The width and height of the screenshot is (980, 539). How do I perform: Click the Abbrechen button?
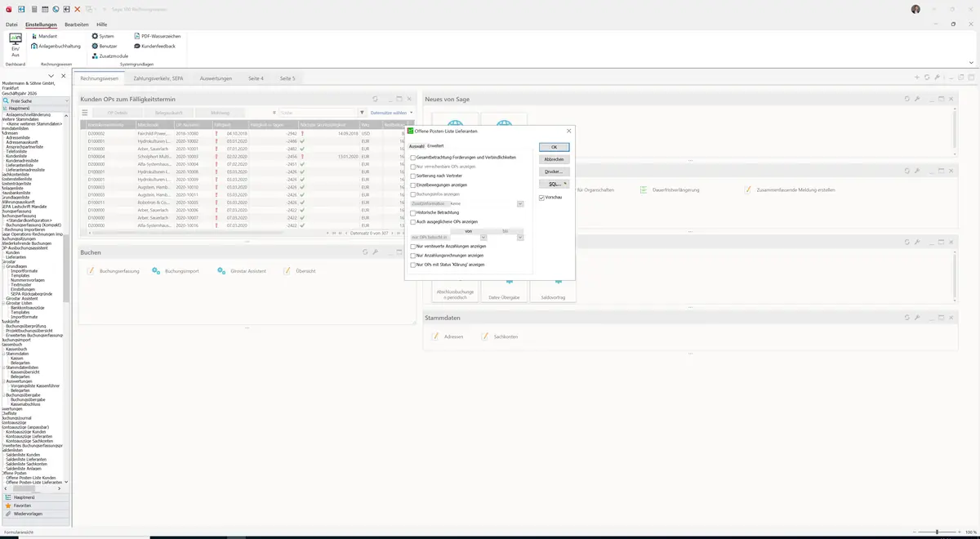tap(554, 159)
